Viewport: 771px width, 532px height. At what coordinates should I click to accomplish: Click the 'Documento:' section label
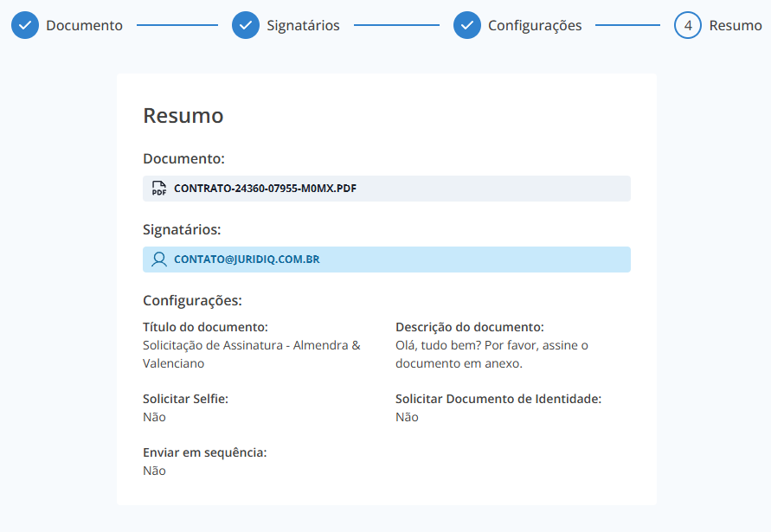click(x=183, y=158)
